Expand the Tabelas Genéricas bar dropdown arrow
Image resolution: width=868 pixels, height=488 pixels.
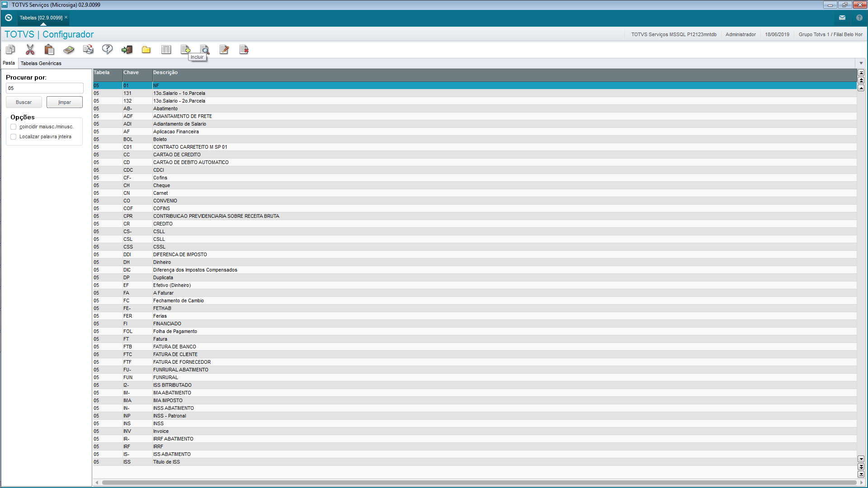(x=861, y=63)
